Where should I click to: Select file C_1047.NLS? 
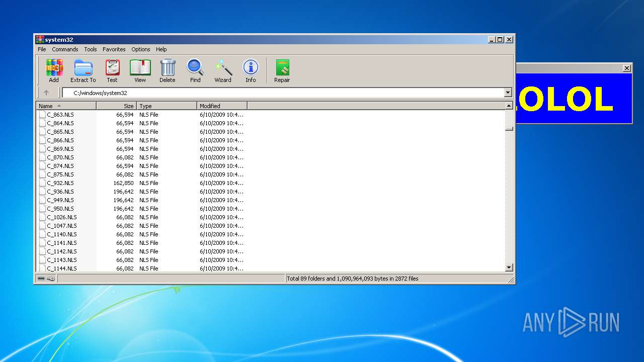pos(62,226)
